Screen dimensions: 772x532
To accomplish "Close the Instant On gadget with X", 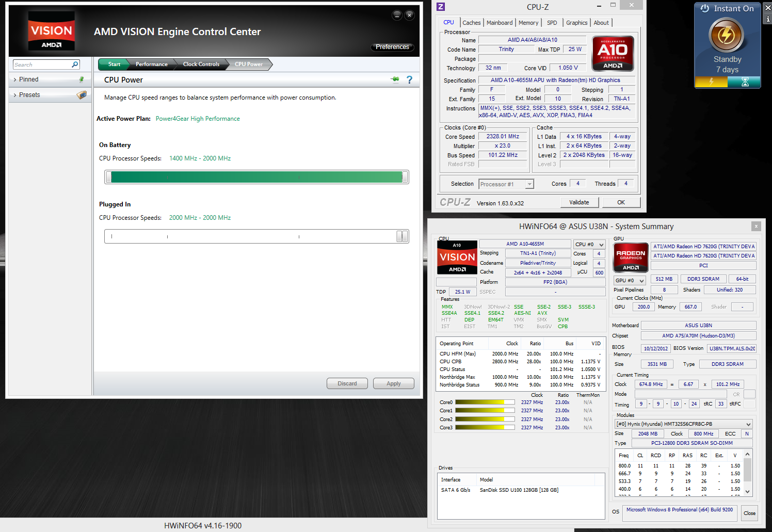I will click(768, 7).
